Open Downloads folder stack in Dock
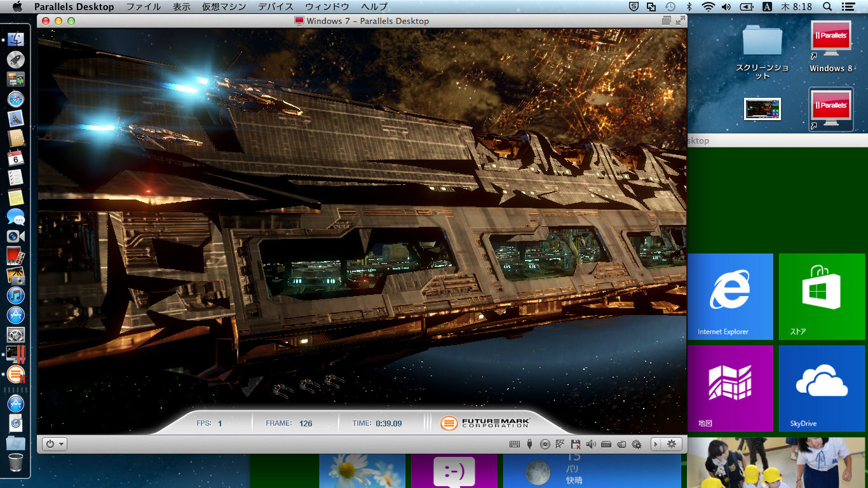Image resolution: width=868 pixels, height=488 pixels. click(x=15, y=442)
